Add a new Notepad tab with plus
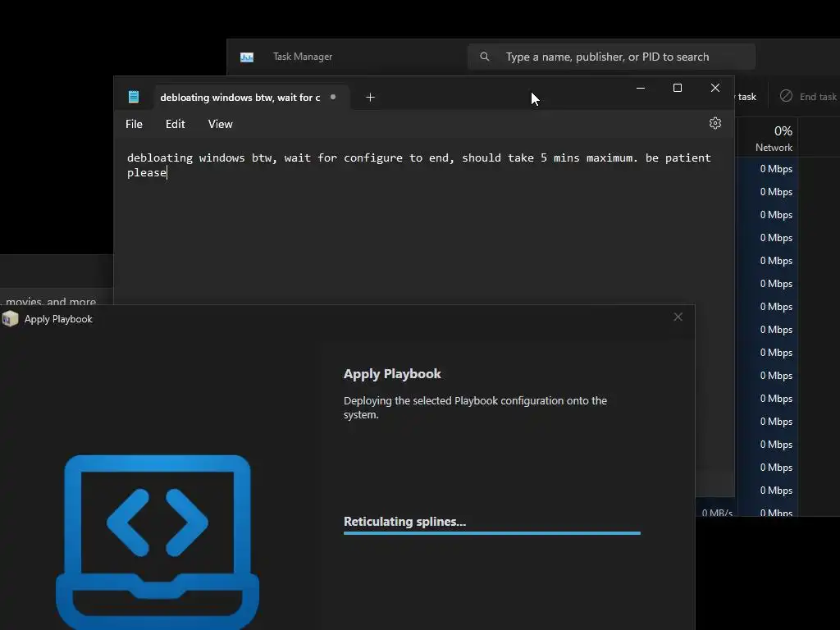This screenshot has width=840, height=630. (x=370, y=97)
